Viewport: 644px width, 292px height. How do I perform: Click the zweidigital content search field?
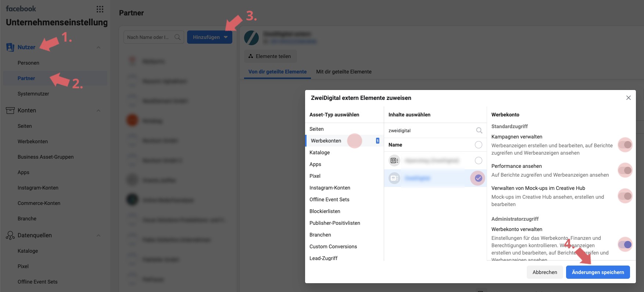tap(430, 130)
